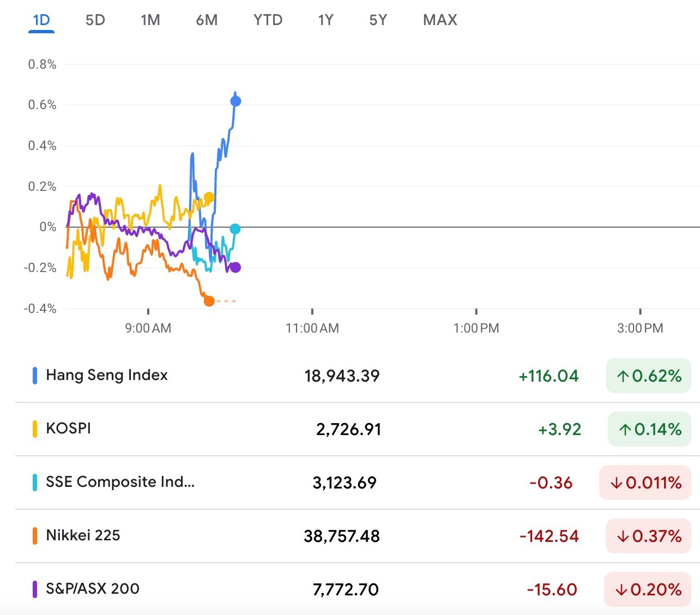This screenshot has width=700, height=615.
Task: Click the SSE Composite 0.011% loss badge
Action: point(645,483)
